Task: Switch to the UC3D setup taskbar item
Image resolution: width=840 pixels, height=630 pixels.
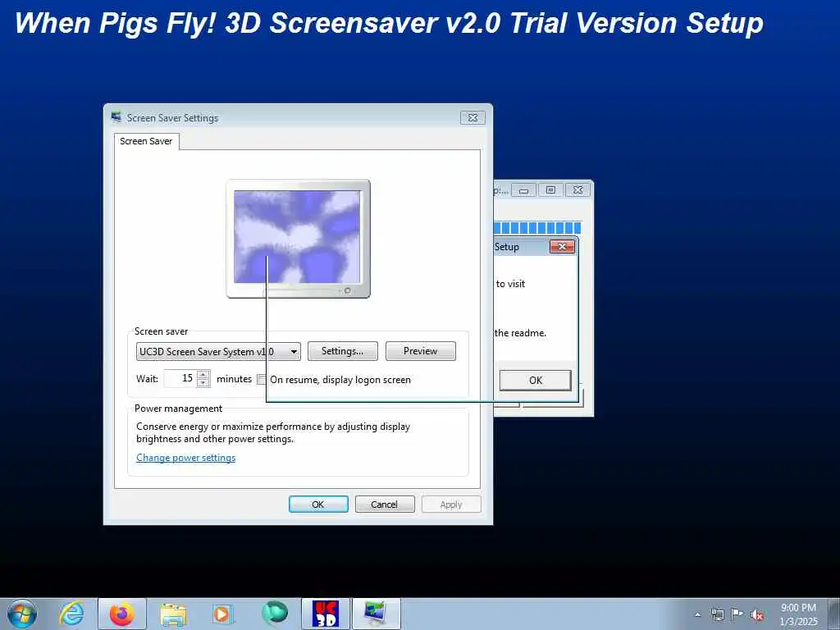Action: click(x=326, y=614)
